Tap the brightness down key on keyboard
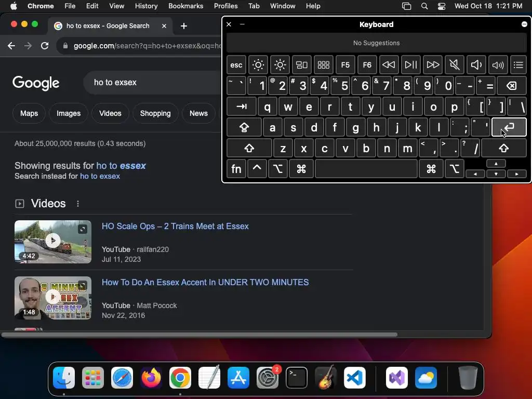This screenshot has height=399, width=532. click(x=258, y=65)
